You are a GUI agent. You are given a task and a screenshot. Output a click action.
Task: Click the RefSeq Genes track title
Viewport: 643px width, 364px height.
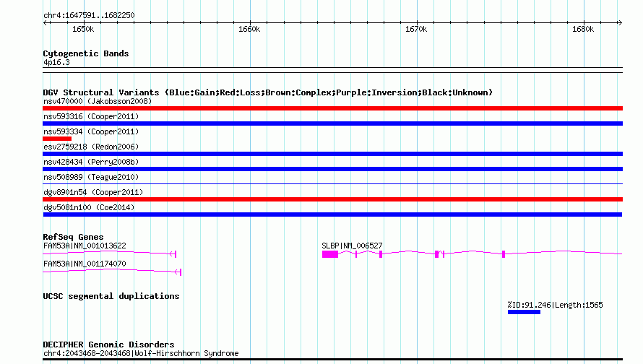pos(73,237)
